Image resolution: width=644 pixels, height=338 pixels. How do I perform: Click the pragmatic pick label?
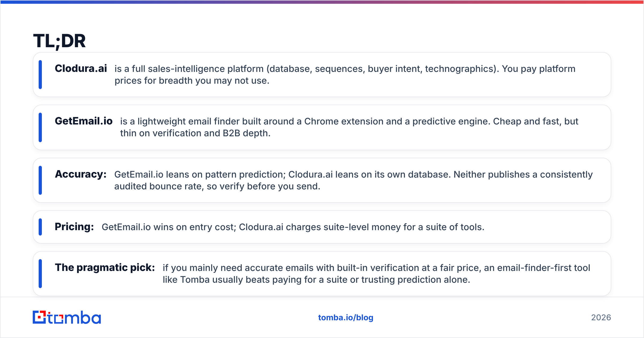coord(105,268)
